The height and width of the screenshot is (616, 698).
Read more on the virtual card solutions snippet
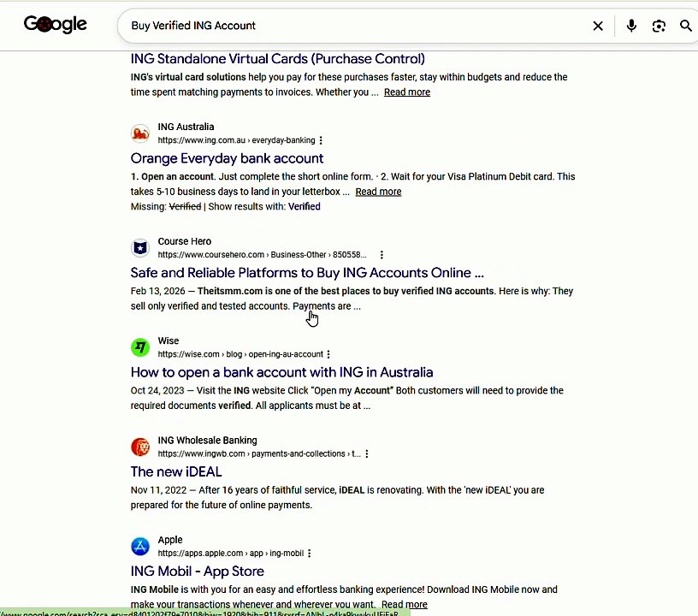coord(407,92)
